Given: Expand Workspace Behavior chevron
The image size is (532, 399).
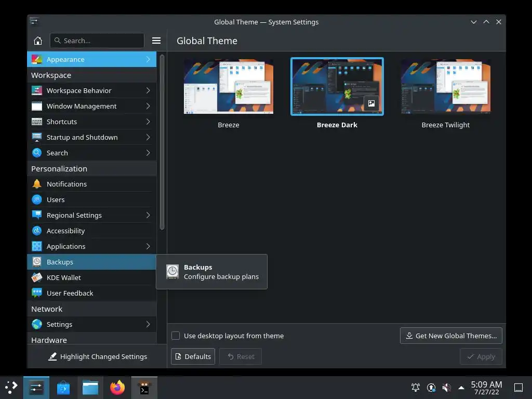Looking at the screenshot, I should [148, 90].
